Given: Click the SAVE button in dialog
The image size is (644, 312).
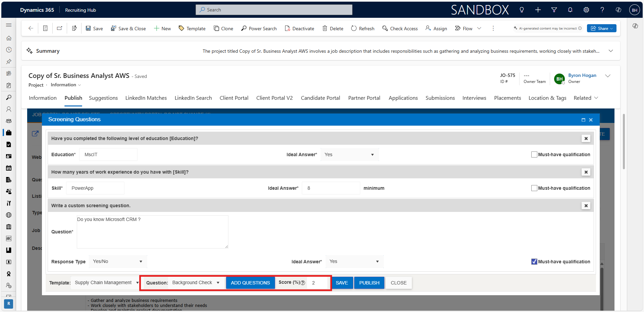Looking at the screenshot, I should click(x=342, y=283).
